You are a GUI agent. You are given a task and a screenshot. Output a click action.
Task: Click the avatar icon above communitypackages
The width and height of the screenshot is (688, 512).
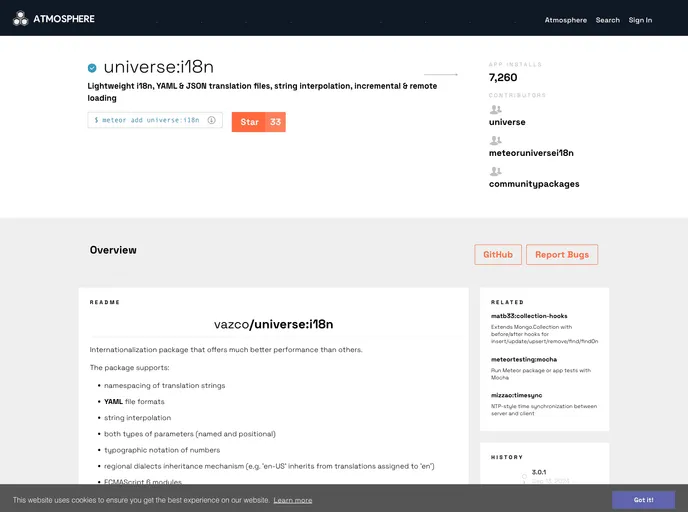coord(495,172)
